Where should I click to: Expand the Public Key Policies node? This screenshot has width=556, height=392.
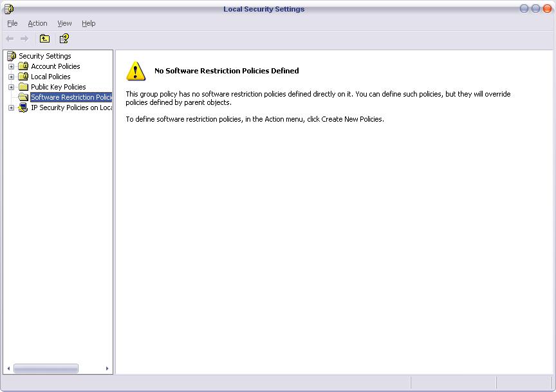pyautogui.click(x=12, y=87)
